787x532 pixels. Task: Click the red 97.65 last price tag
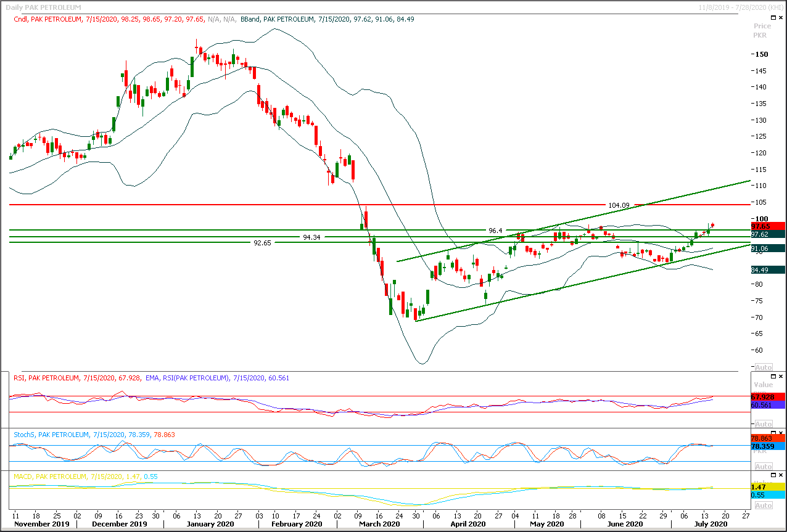767,226
